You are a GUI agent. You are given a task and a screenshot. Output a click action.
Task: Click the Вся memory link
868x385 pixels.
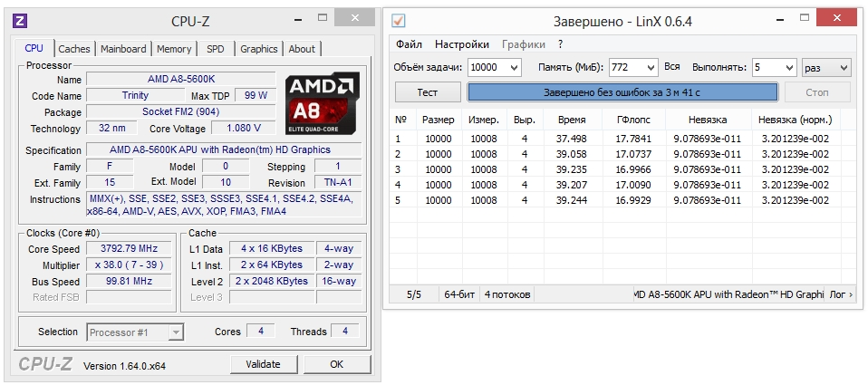click(x=672, y=67)
